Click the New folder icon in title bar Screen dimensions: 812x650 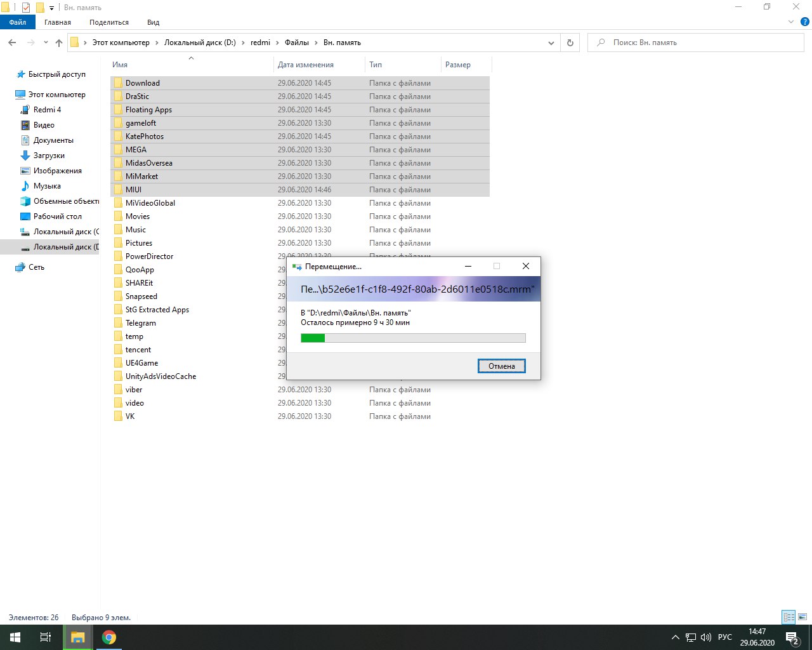39,8
